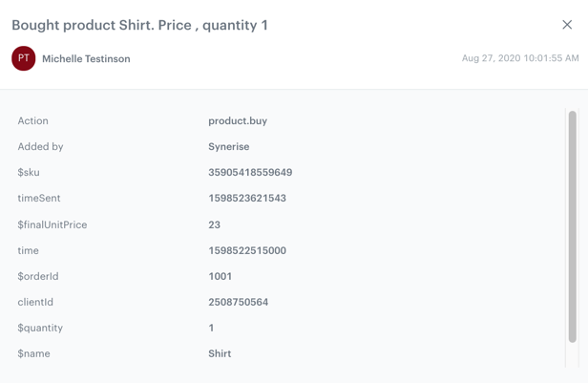
Task: Click the Synerise added-by value
Action: 229,147
